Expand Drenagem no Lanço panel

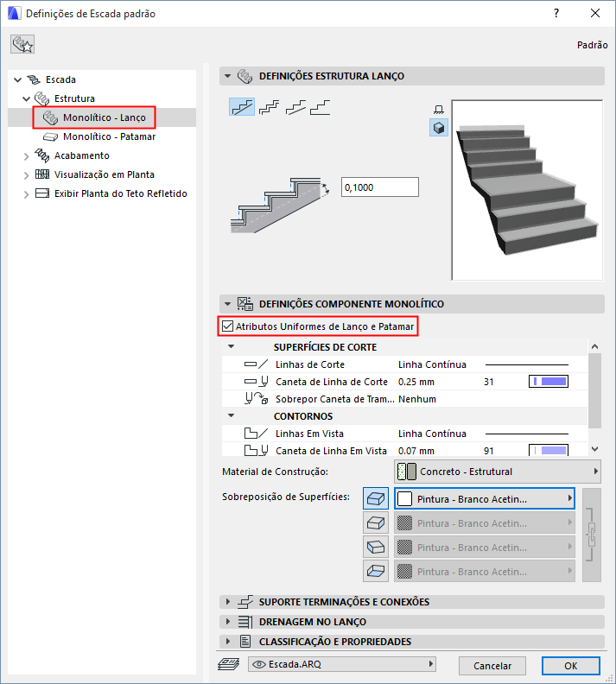coord(227,622)
